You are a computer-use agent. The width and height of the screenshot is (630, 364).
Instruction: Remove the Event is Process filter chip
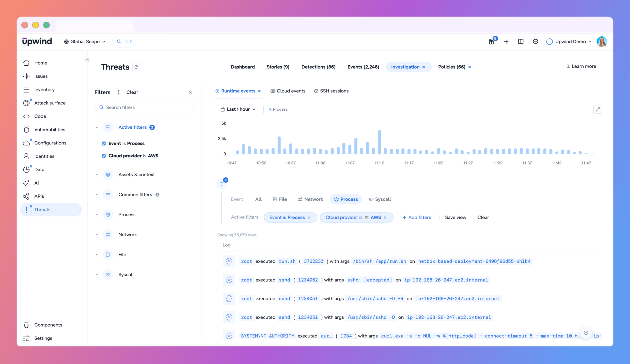tap(309, 218)
